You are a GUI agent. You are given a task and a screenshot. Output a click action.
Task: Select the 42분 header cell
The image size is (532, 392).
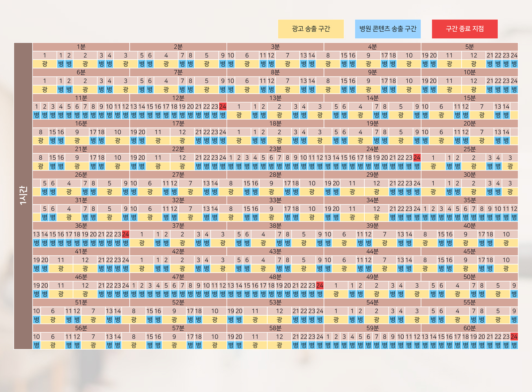point(178,252)
